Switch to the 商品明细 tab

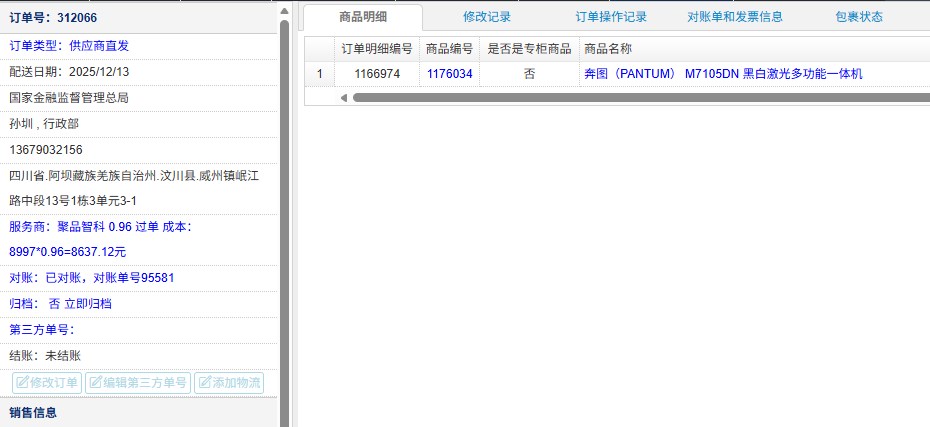[363, 17]
